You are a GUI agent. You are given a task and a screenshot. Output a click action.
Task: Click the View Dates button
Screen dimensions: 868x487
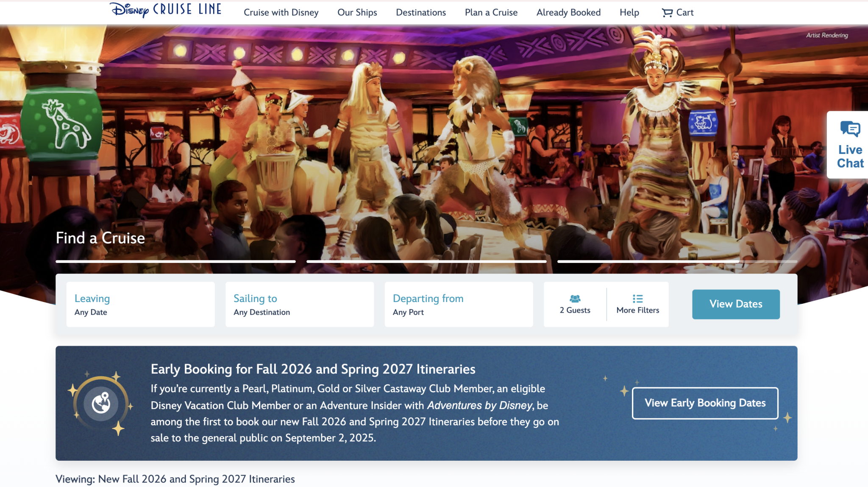click(x=736, y=304)
